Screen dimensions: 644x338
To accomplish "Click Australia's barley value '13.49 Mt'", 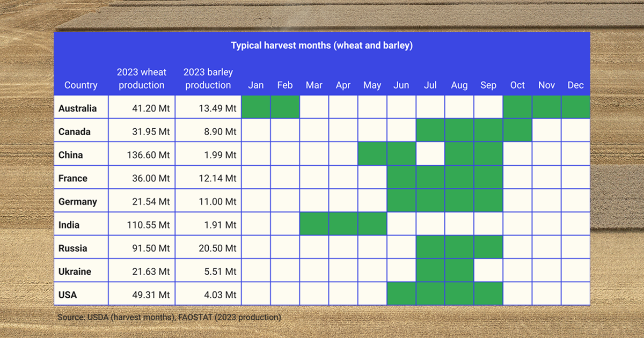I will [217, 108].
